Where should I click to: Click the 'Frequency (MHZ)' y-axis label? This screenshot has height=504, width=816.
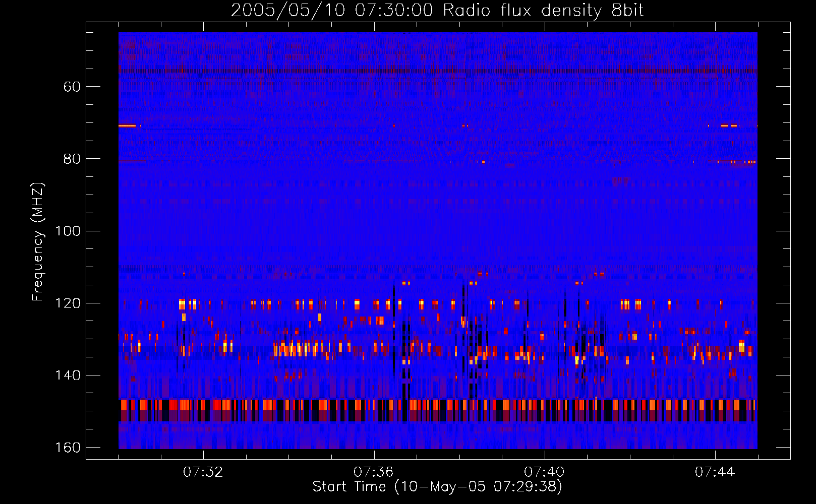click(38, 242)
